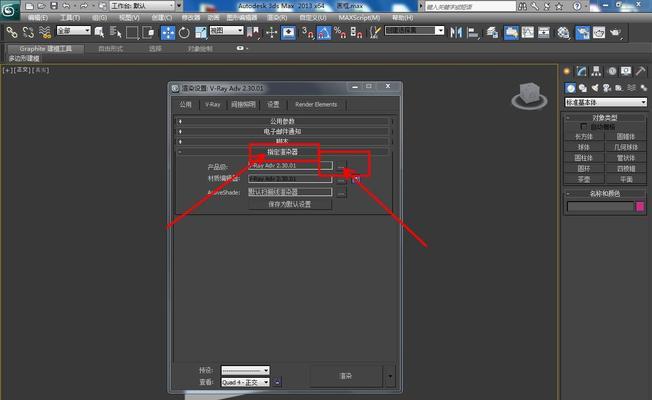Open the selection filter 全部 dropdown

pos(74,31)
